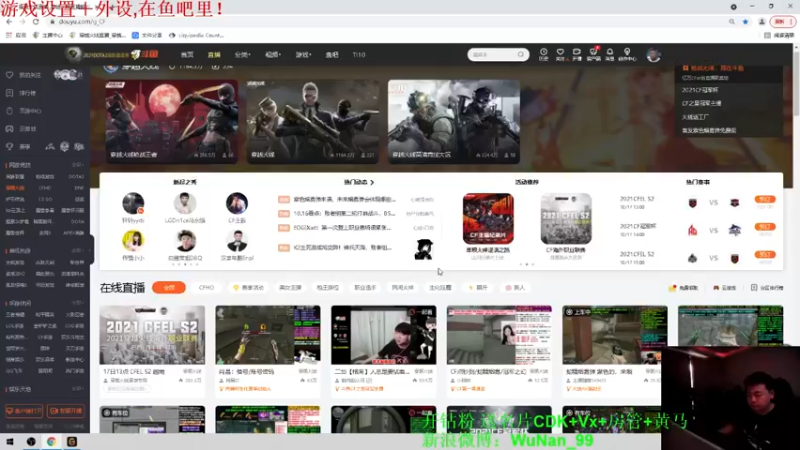Image resolution: width=800 pixels, height=450 pixels.
Task: Click the browser zoom magnifier icon
Action: [x=732, y=21]
